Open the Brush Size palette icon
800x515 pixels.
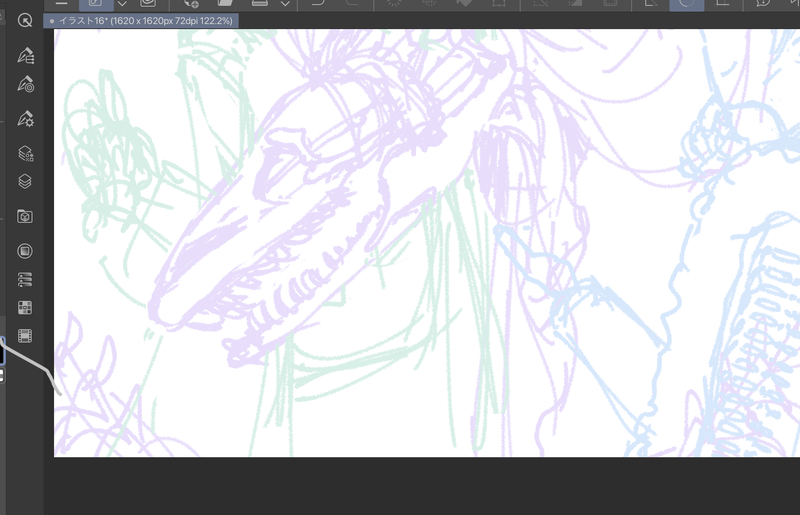coord(26,84)
